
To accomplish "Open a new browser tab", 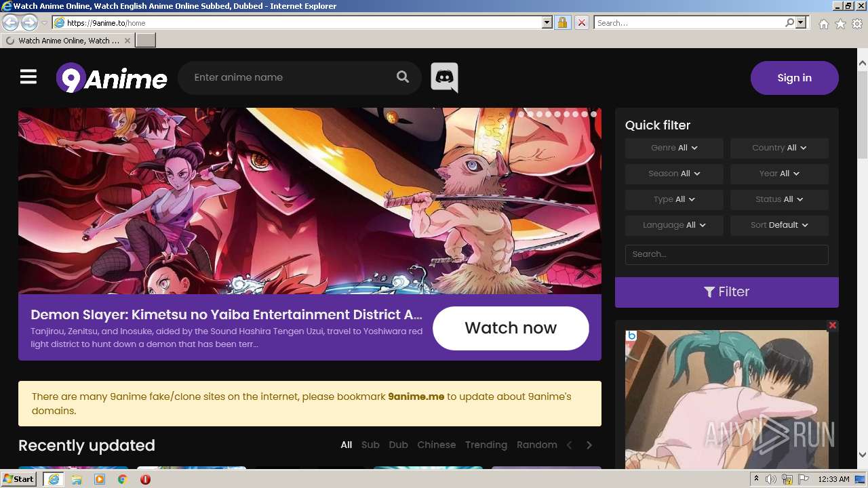I will pos(146,40).
